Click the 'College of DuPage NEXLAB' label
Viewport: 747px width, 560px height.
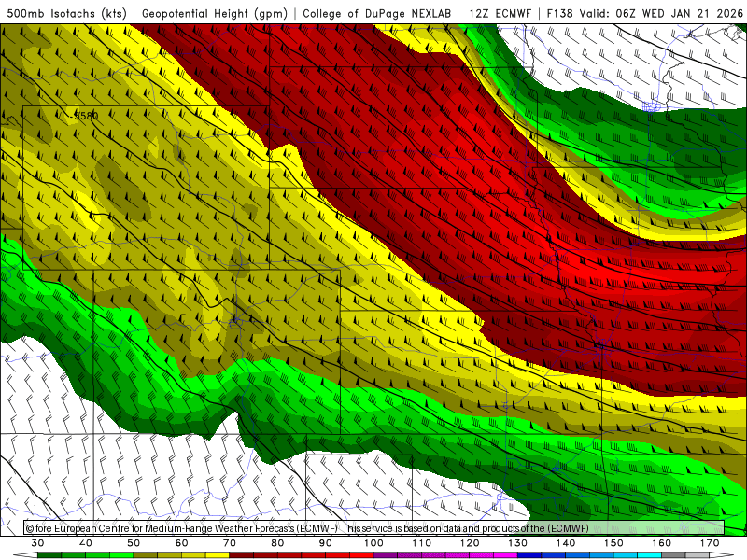click(377, 14)
